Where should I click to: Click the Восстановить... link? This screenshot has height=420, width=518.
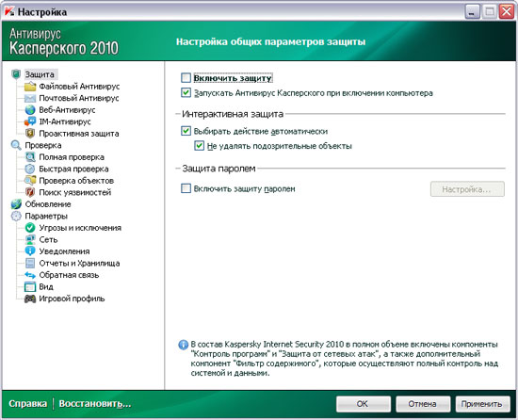[95, 404]
